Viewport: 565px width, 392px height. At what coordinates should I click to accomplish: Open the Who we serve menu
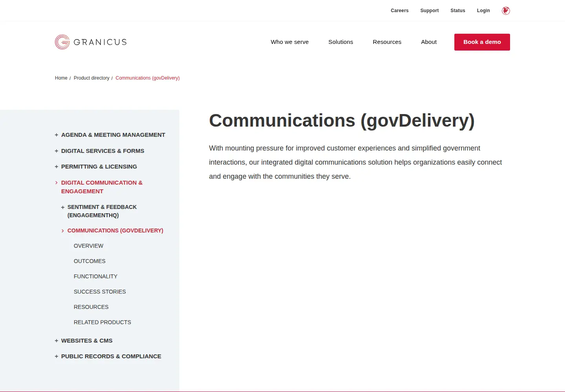[x=290, y=42]
